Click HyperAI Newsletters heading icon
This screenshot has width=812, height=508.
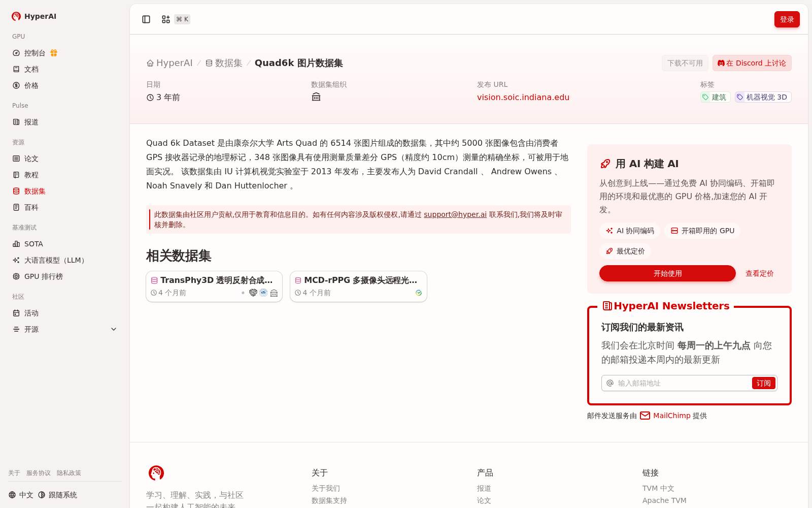(607, 306)
